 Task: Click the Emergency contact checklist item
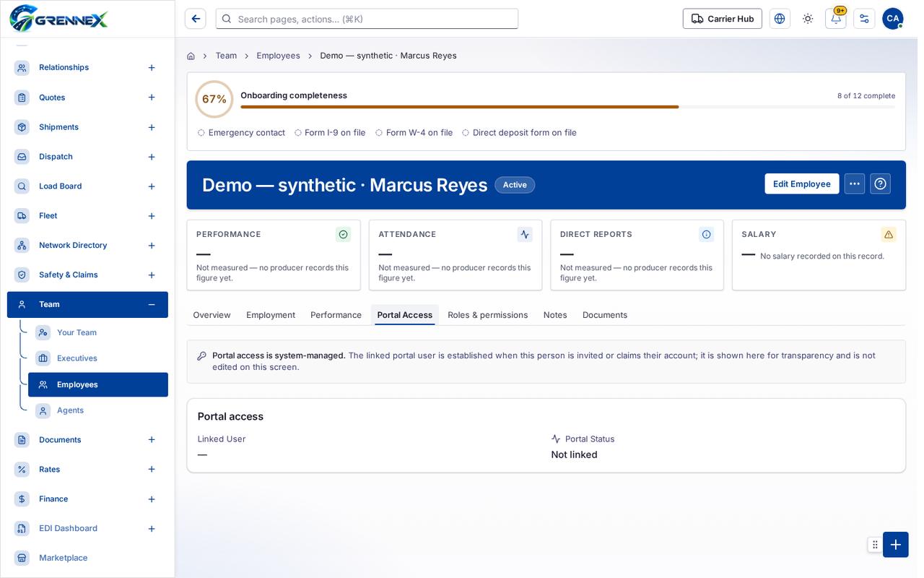coord(241,133)
